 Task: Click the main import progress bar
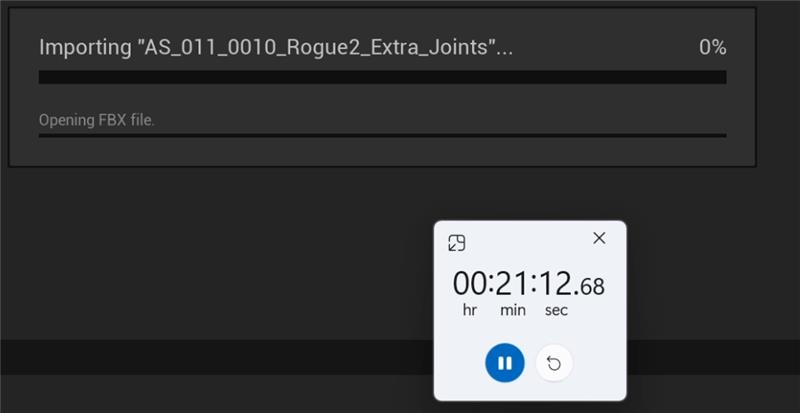[x=382, y=77]
